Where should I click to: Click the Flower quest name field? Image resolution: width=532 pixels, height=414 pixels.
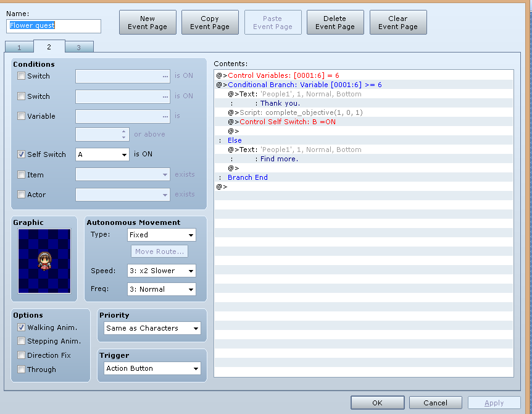click(54, 26)
